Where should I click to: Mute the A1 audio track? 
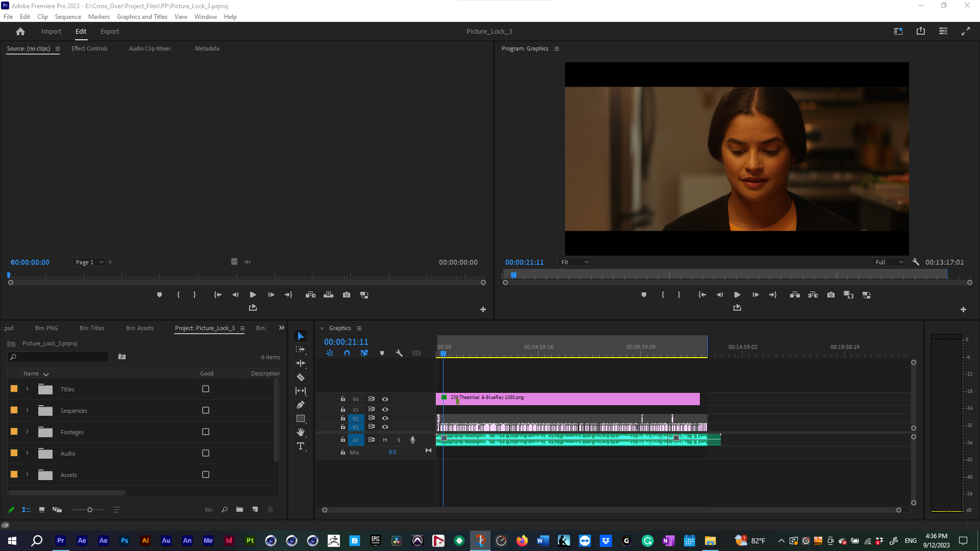click(x=385, y=440)
